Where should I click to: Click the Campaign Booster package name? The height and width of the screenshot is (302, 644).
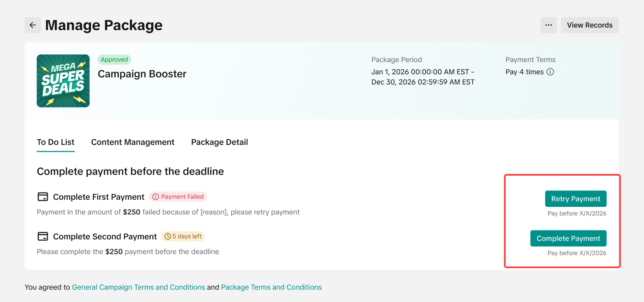click(142, 74)
